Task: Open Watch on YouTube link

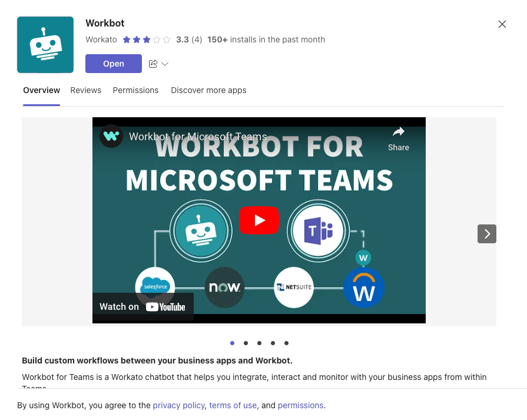Action: [142, 306]
